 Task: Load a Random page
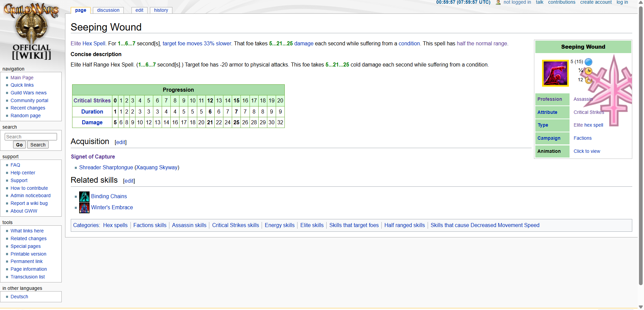[x=25, y=116]
